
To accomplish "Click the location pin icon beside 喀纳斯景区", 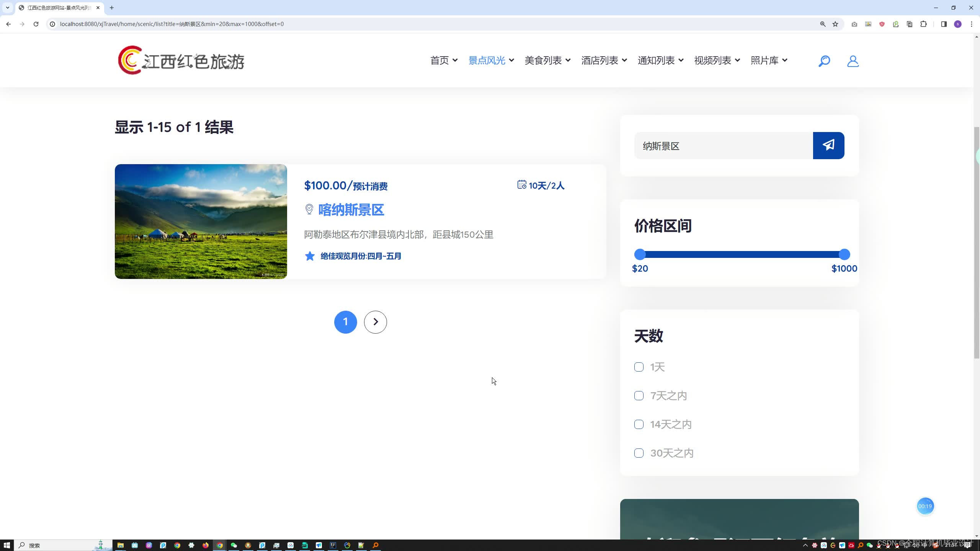I will click(x=309, y=209).
